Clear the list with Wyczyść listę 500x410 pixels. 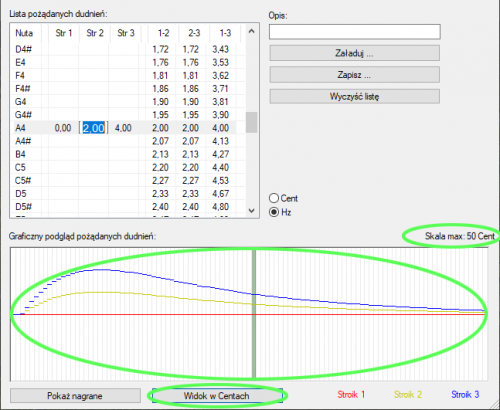354,97
